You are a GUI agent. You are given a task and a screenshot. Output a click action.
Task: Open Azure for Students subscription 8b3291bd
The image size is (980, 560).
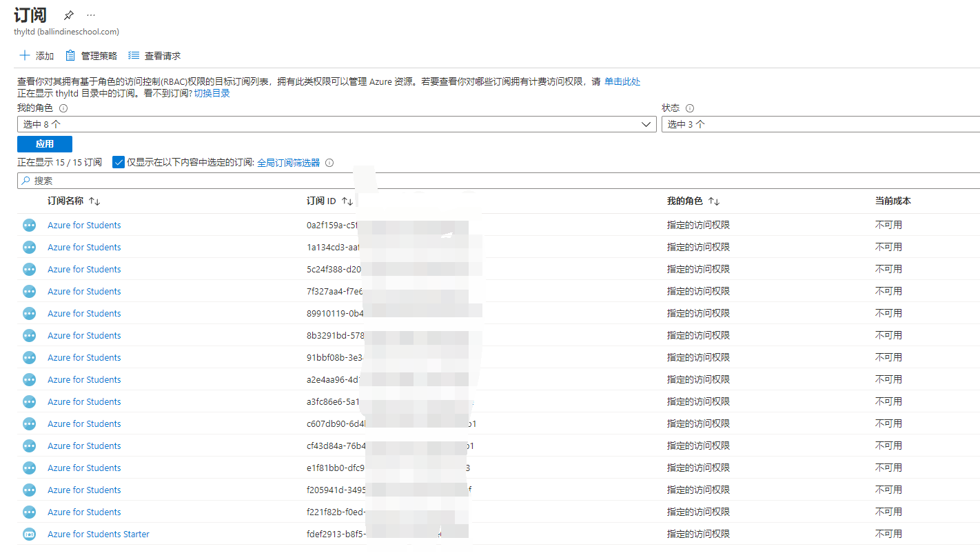pyautogui.click(x=84, y=335)
